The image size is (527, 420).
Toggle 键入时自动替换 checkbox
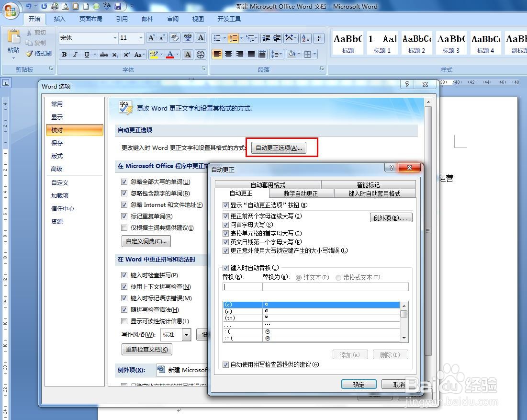coord(225,268)
